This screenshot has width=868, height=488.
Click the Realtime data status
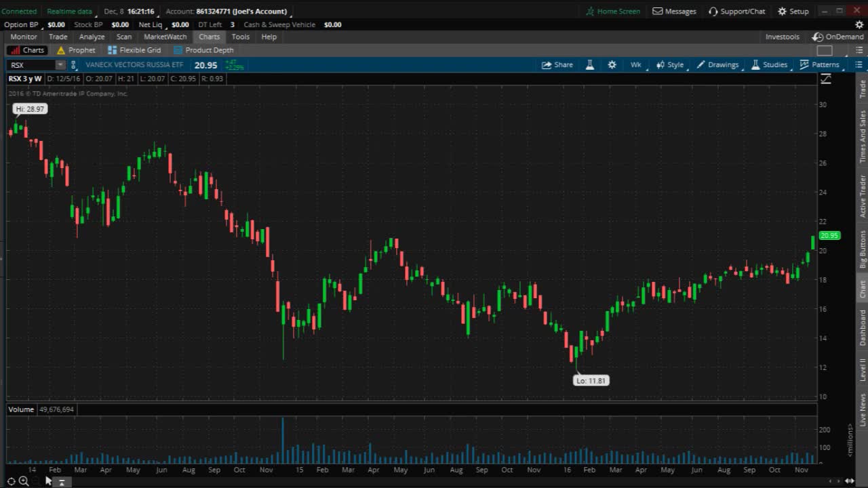[x=69, y=11]
